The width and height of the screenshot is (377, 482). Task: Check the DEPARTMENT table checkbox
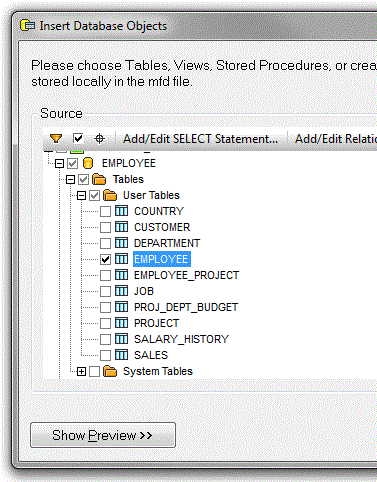pyautogui.click(x=105, y=243)
